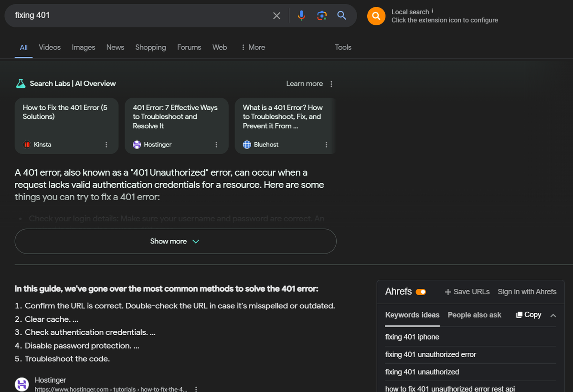Click the 'Search Labs | AI Overview' heading

73,84
